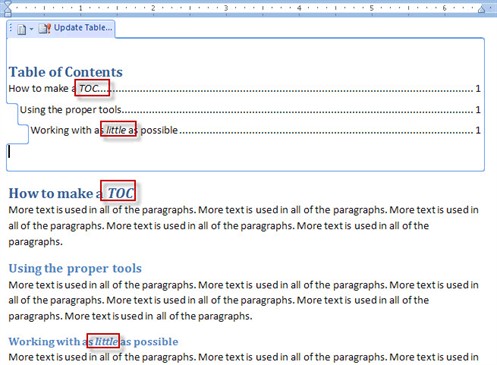The width and height of the screenshot is (497, 365).
Task: Click the 'How to make a TOC' contents entry
Action: pos(244,89)
